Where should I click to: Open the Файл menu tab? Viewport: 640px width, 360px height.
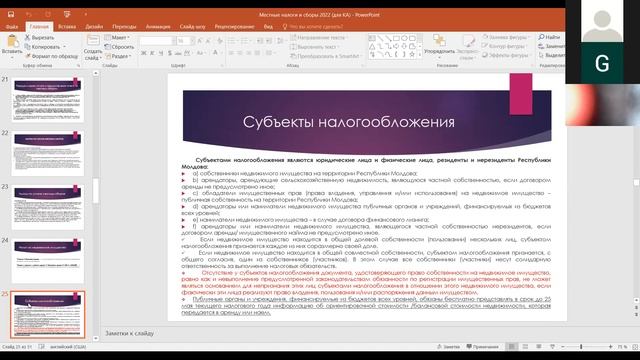pyautogui.click(x=12, y=27)
